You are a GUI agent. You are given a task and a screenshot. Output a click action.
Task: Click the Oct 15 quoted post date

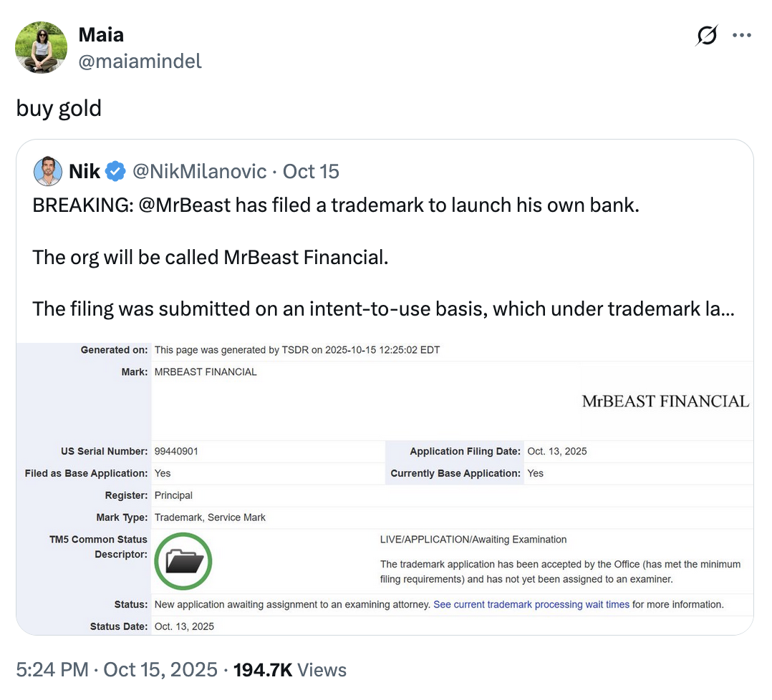(x=311, y=172)
